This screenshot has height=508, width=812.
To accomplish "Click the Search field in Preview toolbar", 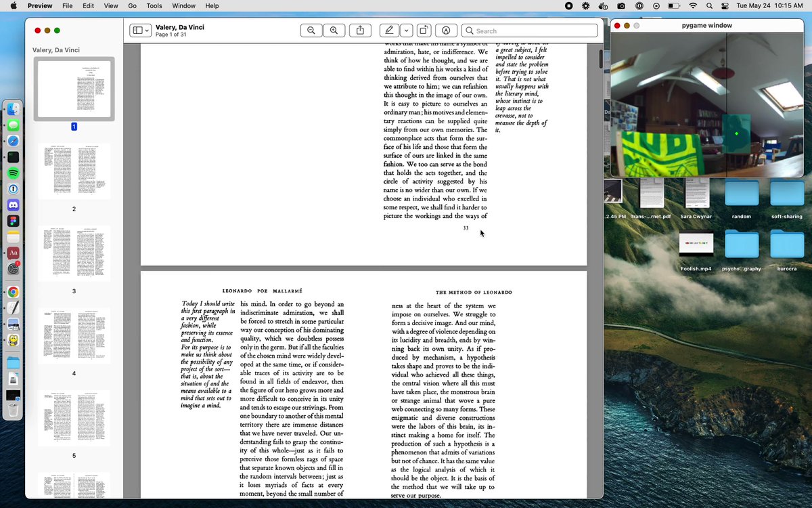I will coord(529,30).
